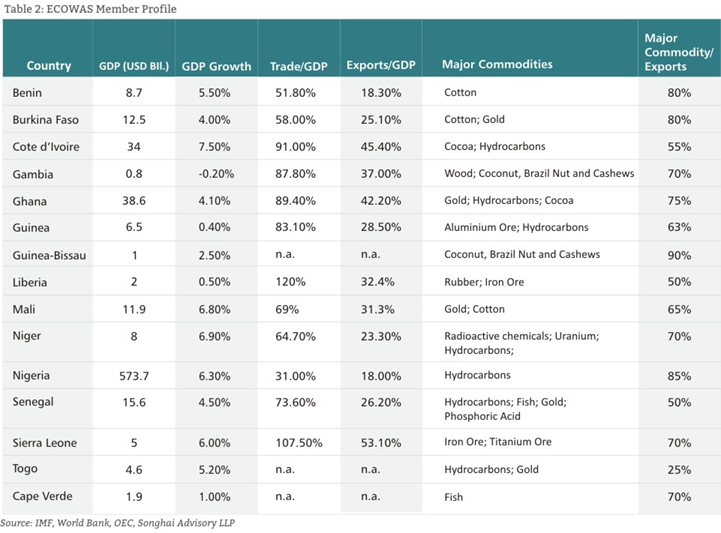
Task: Select Benin's GDP value 8.7
Action: [x=134, y=93]
